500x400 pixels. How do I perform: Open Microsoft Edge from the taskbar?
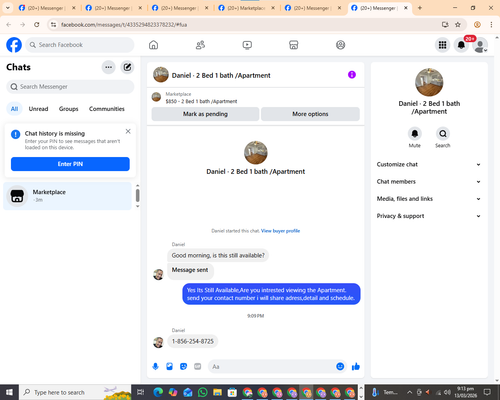(x=158, y=392)
